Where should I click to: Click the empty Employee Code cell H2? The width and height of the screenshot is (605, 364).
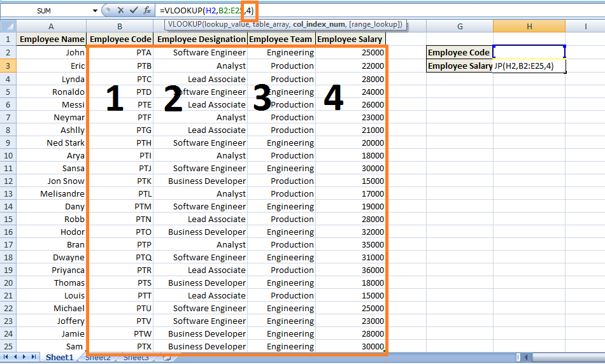point(529,52)
